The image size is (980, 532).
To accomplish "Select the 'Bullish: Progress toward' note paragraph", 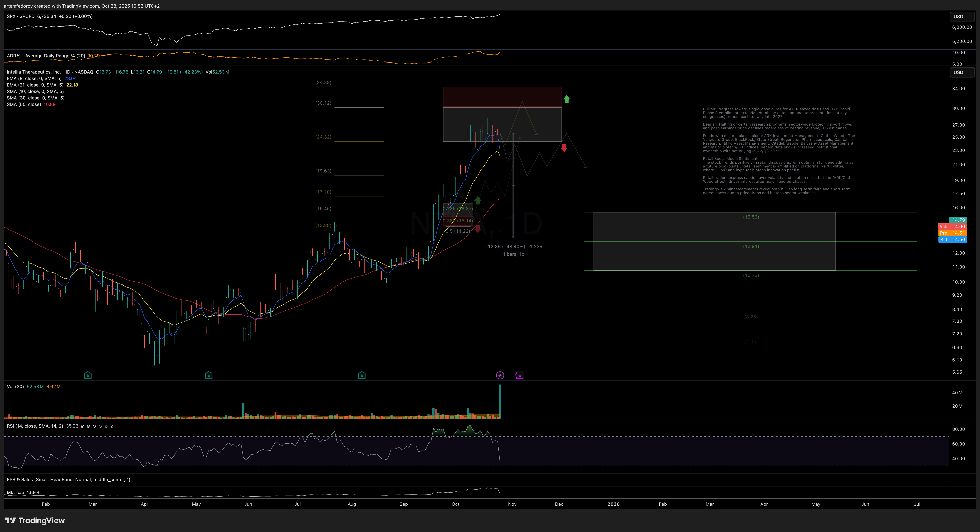I will coord(776,113).
